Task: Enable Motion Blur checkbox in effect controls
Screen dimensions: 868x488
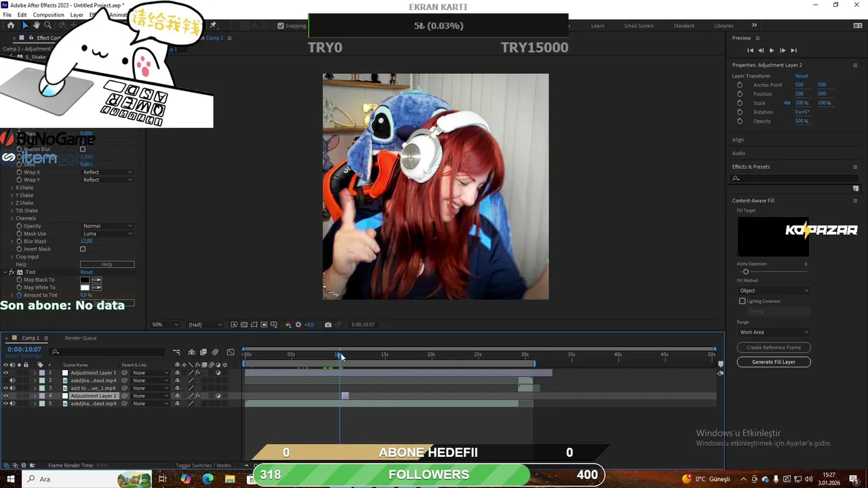Action: click(x=83, y=149)
